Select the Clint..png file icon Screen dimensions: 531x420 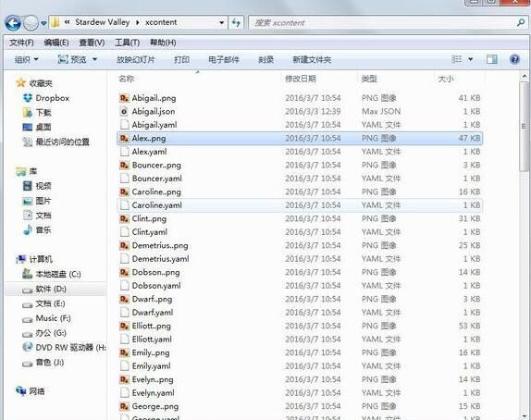click(124, 219)
